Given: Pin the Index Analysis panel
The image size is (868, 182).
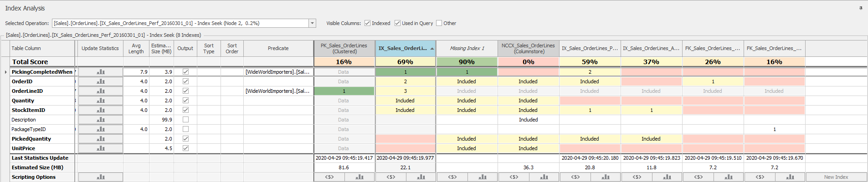Looking at the screenshot, I should click(861, 8).
